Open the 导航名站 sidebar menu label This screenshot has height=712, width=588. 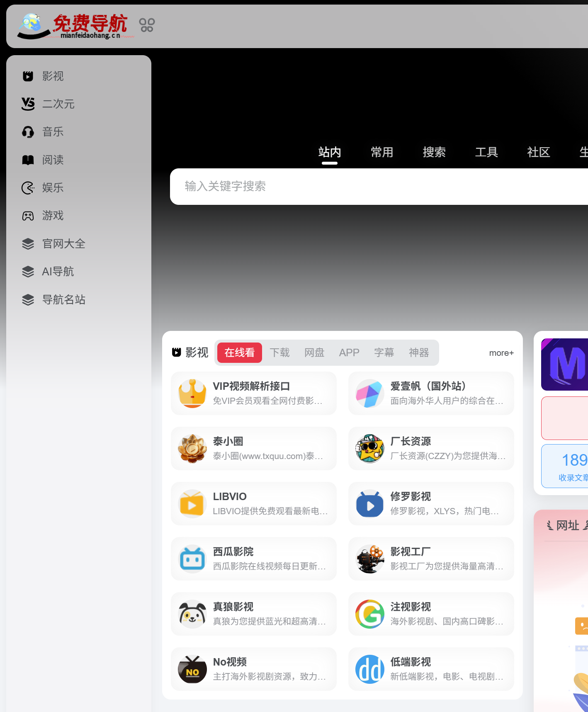(x=64, y=299)
